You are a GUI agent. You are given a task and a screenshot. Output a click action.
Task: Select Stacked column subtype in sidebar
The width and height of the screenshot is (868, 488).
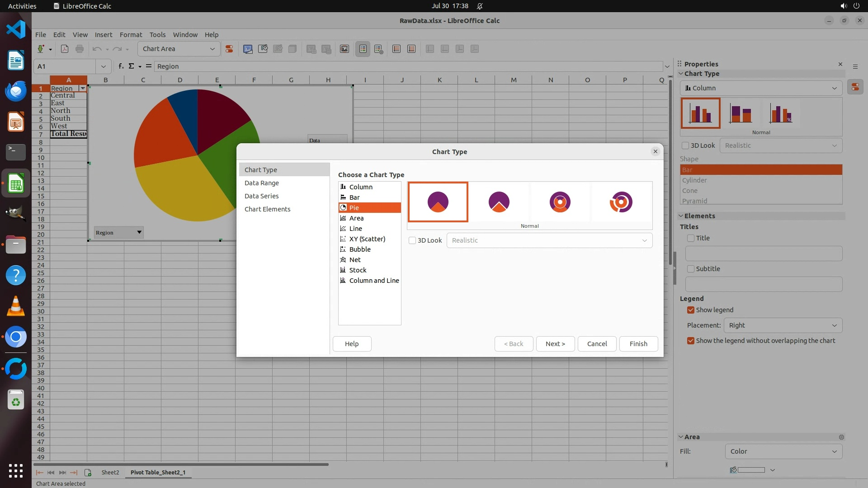740,113
